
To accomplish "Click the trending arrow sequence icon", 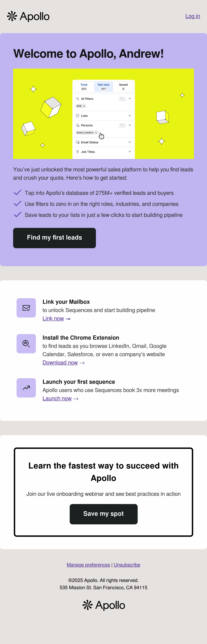I will [26, 388].
